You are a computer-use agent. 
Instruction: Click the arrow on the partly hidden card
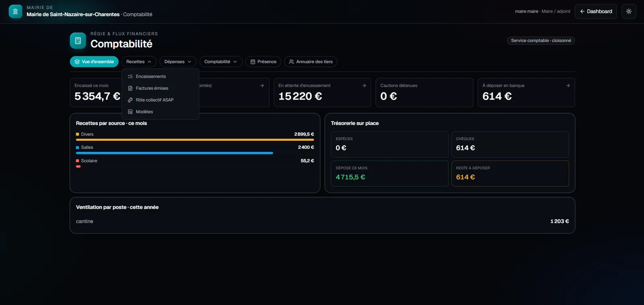click(x=262, y=85)
